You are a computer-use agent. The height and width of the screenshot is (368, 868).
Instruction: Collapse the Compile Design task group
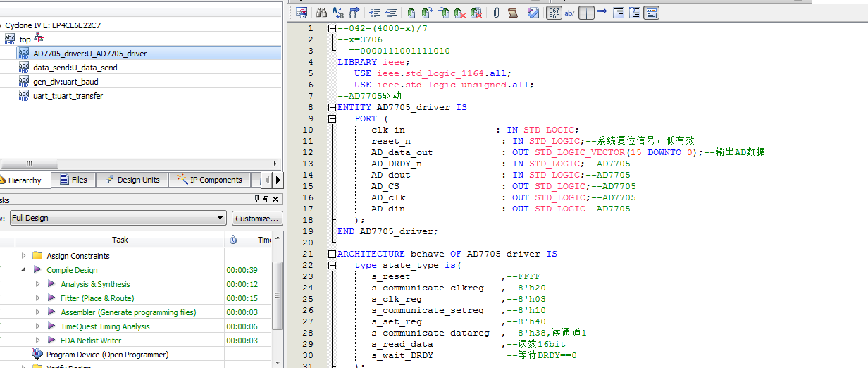tap(23, 270)
